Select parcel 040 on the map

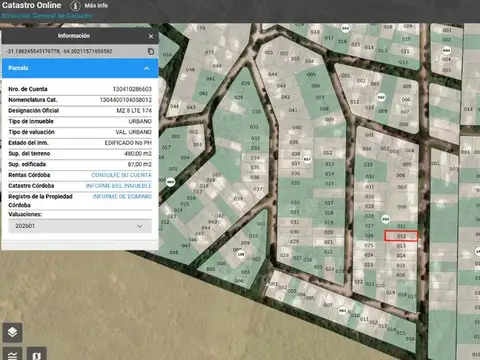296,127
